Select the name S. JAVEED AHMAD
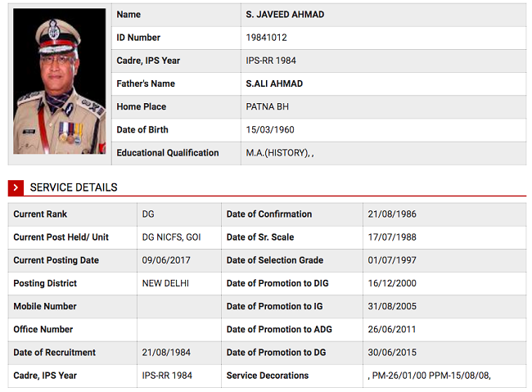This screenshot has width=532, height=392. [285, 15]
